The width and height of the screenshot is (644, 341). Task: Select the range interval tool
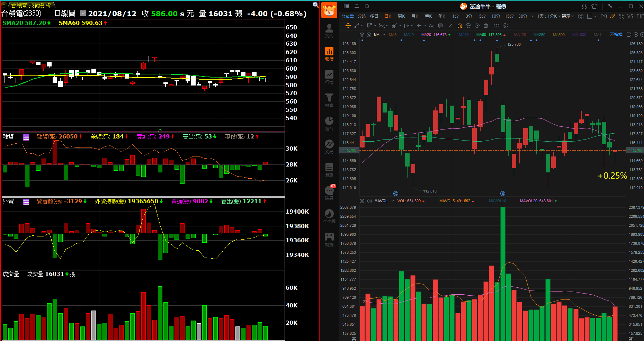click(x=407, y=26)
